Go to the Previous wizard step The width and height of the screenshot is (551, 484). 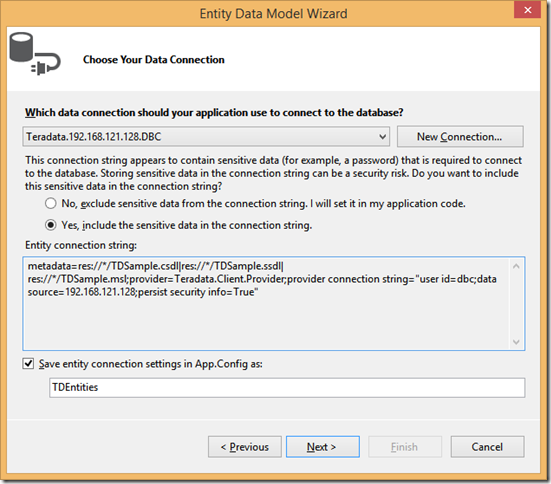pyautogui.click(x=245, y=447)
